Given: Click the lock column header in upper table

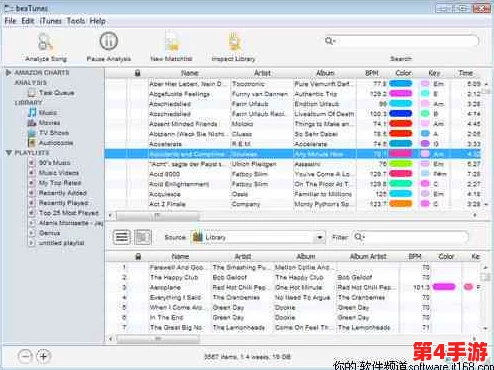Looking at the screenshot, I should [137, 73].
